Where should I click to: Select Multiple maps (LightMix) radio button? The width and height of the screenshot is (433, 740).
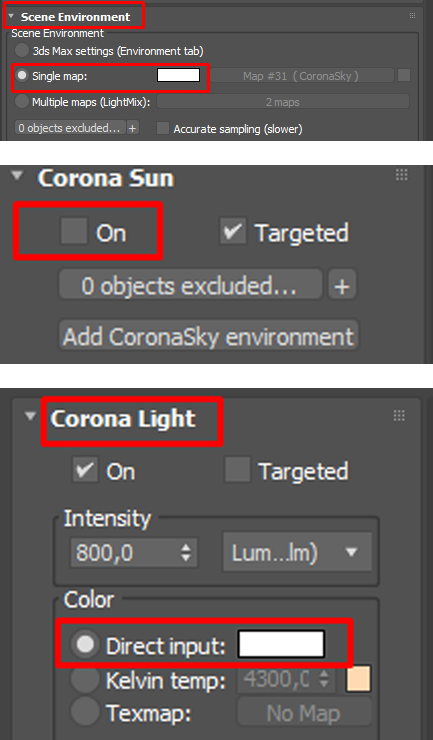[22, 101]
